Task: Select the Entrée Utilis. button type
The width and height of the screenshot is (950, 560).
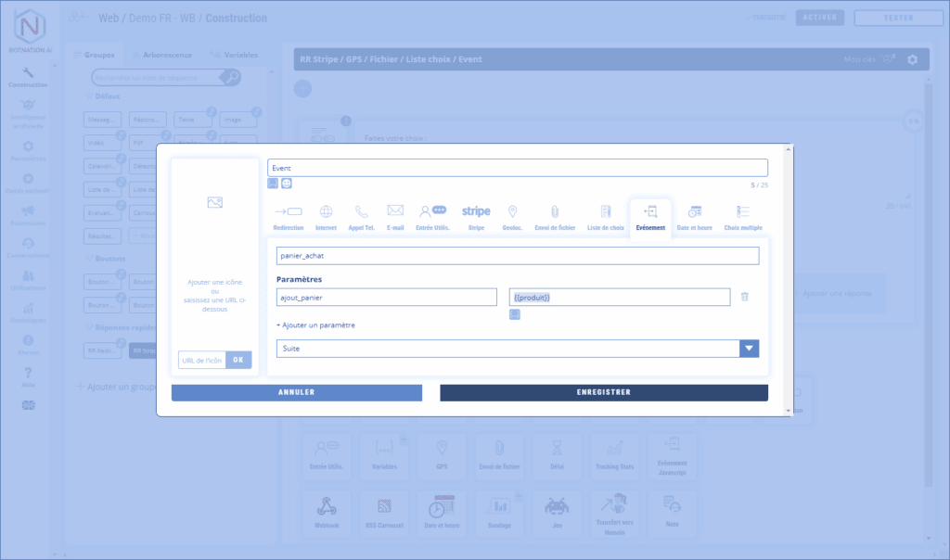Action: (x=431, y=212)
